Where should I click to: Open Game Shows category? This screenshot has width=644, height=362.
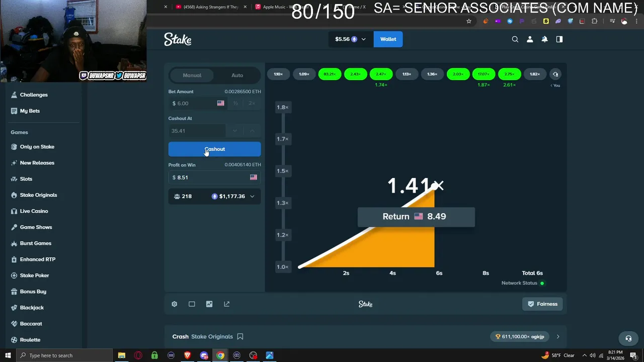click(36, 227)
